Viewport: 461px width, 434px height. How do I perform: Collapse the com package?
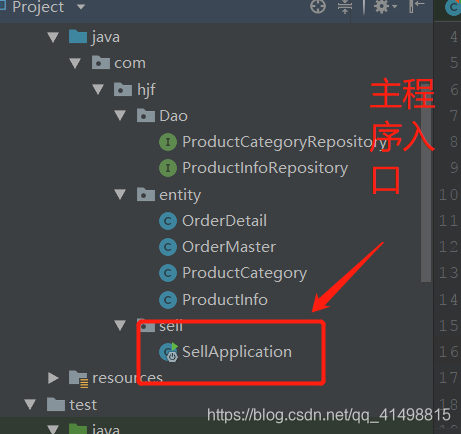tap(75, 63)
